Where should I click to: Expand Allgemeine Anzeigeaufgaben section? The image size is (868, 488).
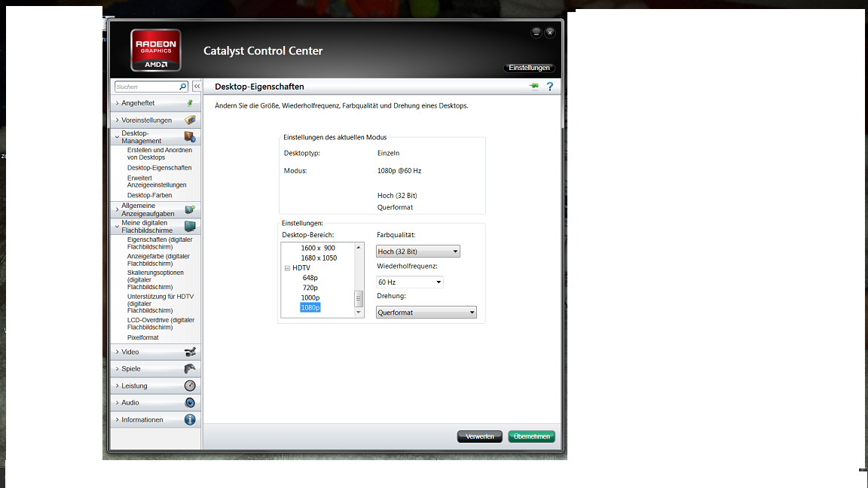coord(118,209)
